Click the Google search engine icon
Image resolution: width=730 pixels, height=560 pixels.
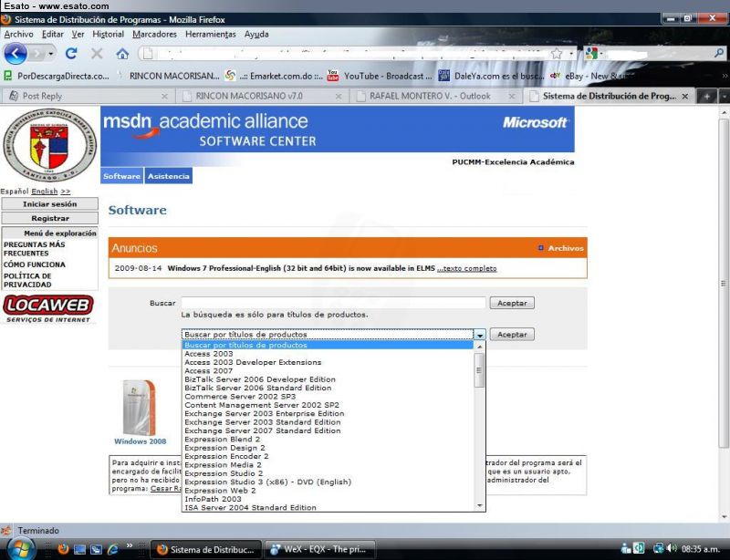click(591, 54)
